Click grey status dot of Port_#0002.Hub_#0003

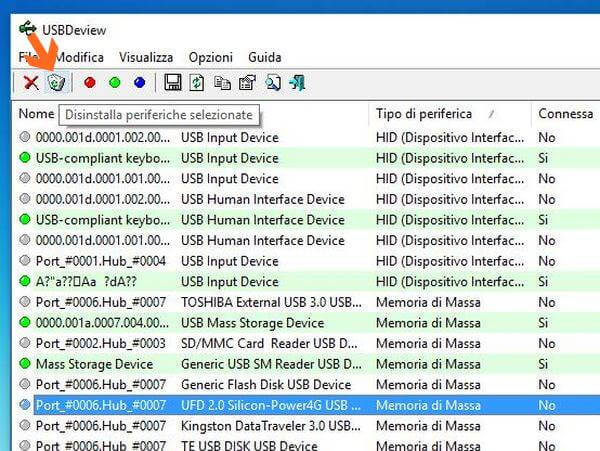click(25, 343)
